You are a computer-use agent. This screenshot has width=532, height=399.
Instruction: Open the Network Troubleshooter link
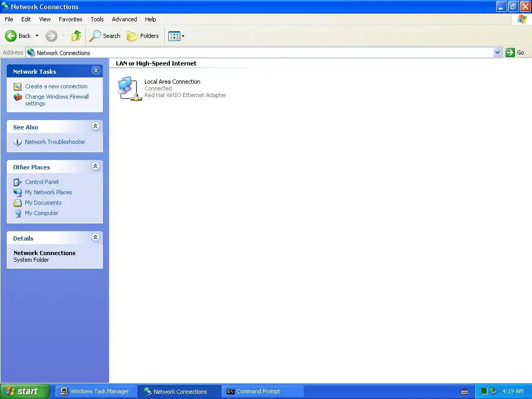[x=55, y=142]
